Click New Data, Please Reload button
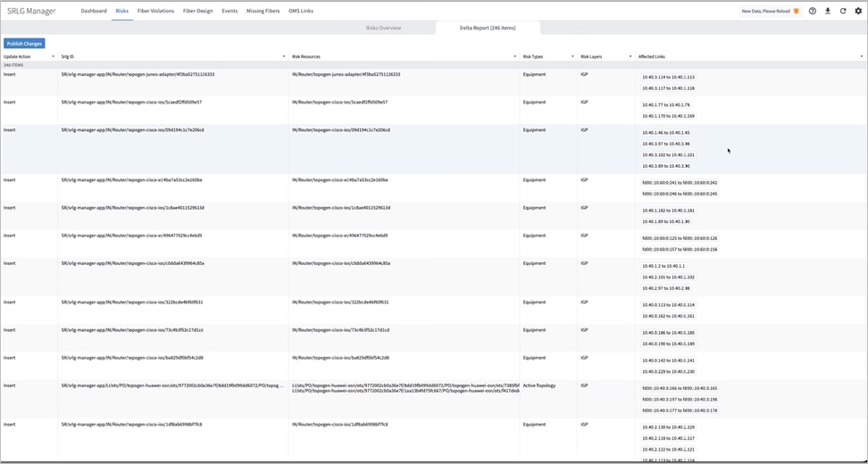 (765, 12)
